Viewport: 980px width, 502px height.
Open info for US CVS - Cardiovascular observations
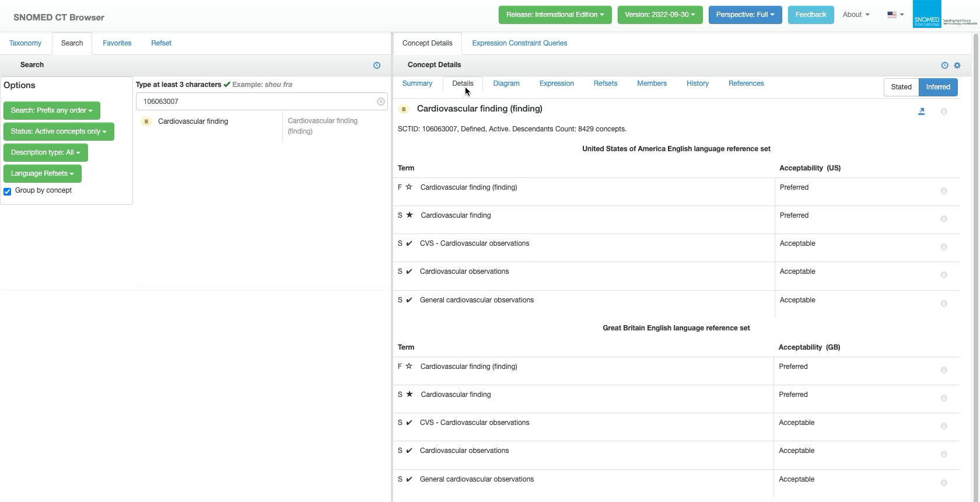click(944, 247)
